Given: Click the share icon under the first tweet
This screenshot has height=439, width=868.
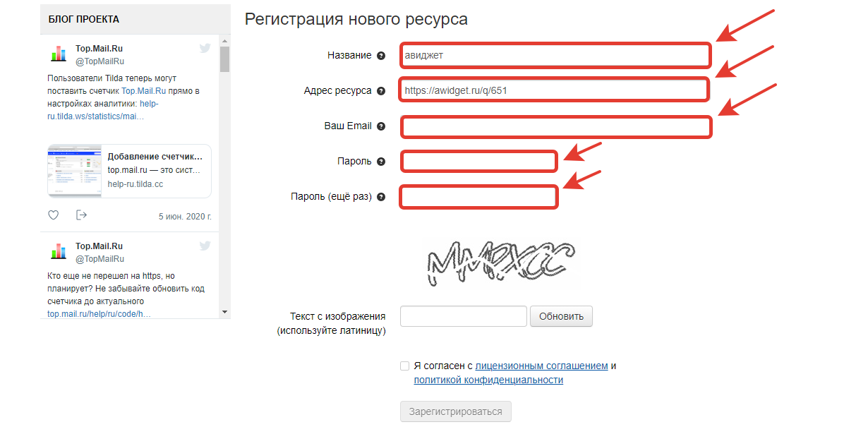Looking at the screenshot, I should tap(81, 215).
